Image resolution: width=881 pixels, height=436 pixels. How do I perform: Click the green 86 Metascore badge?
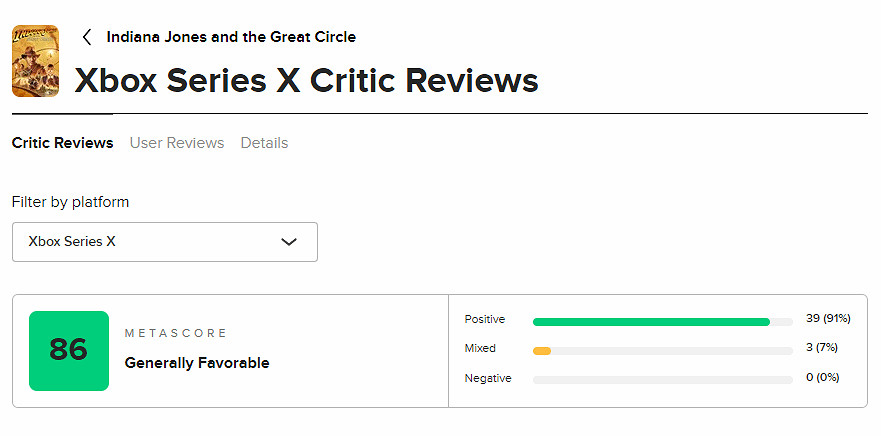click(69, 350)
